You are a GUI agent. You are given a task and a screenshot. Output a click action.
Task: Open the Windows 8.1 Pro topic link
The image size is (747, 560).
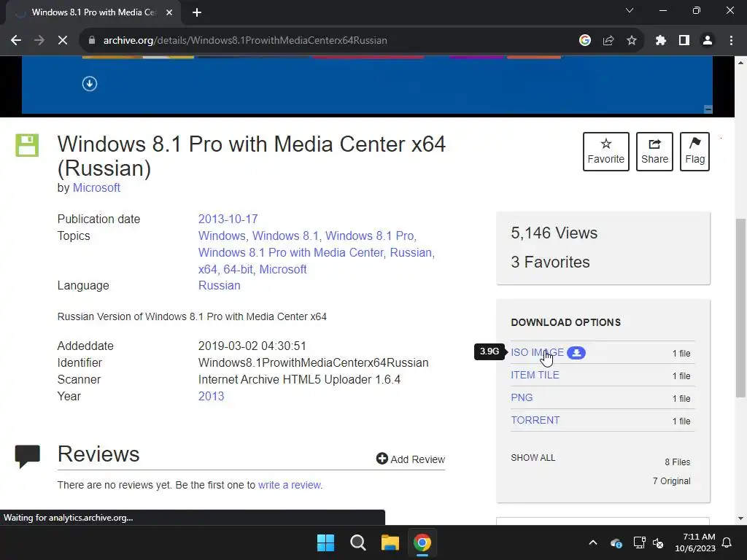point(371,236)
